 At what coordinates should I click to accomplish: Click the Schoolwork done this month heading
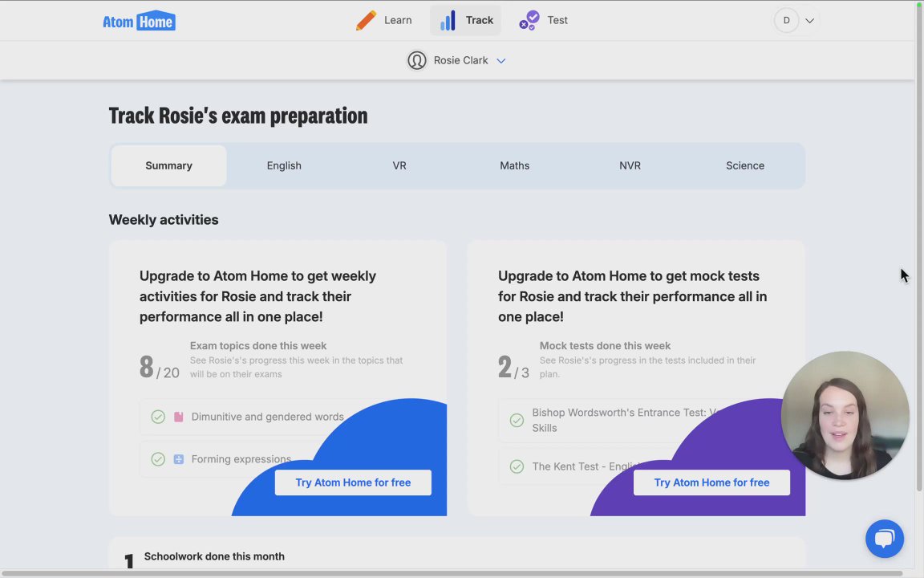(214, 556)
